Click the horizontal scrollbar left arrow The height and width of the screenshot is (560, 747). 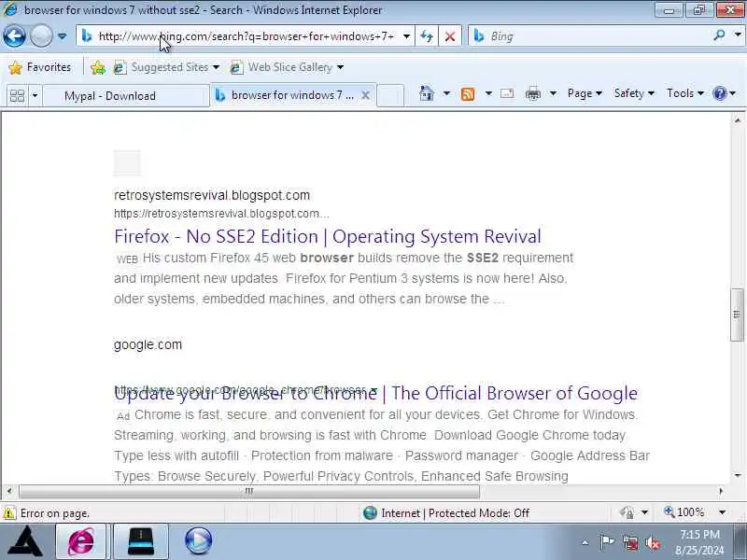coord(9,491)
